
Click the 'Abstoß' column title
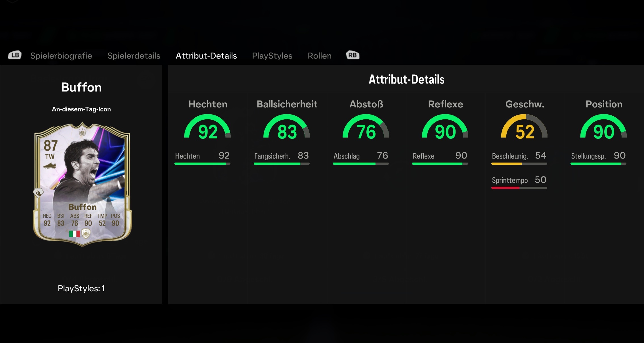(x=366, y=104)
